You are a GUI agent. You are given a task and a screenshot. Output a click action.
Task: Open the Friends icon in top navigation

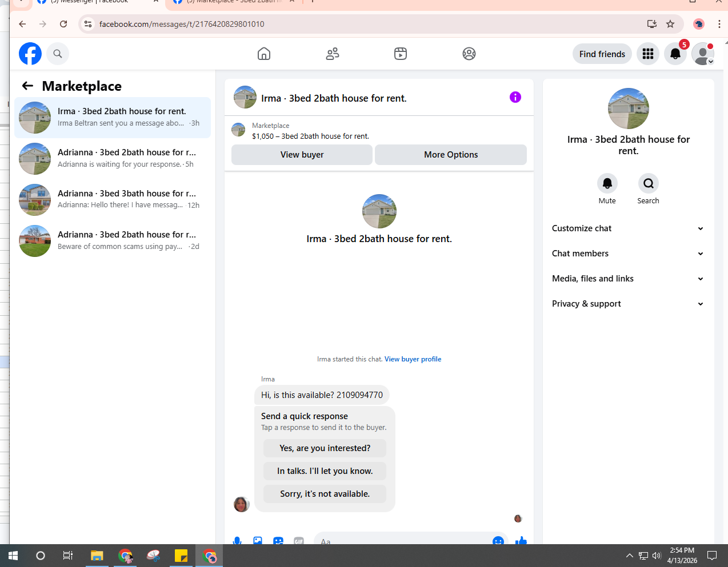333,54
